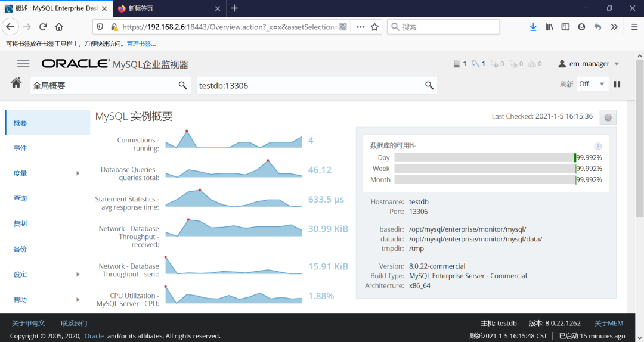Focus the Firefox 搜索 search box
This screenshot has width=644, height=342.
[443, 27]
